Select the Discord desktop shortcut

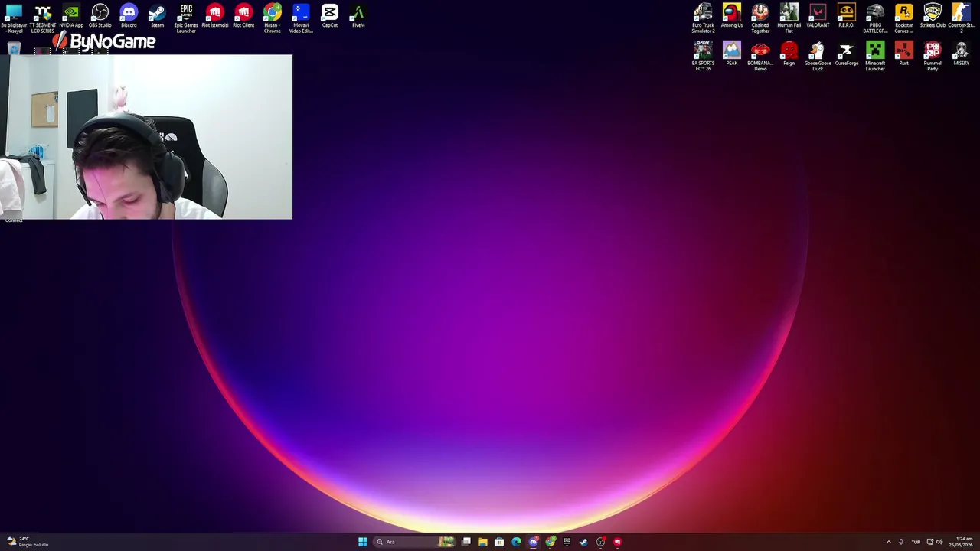tap(129, 16)
